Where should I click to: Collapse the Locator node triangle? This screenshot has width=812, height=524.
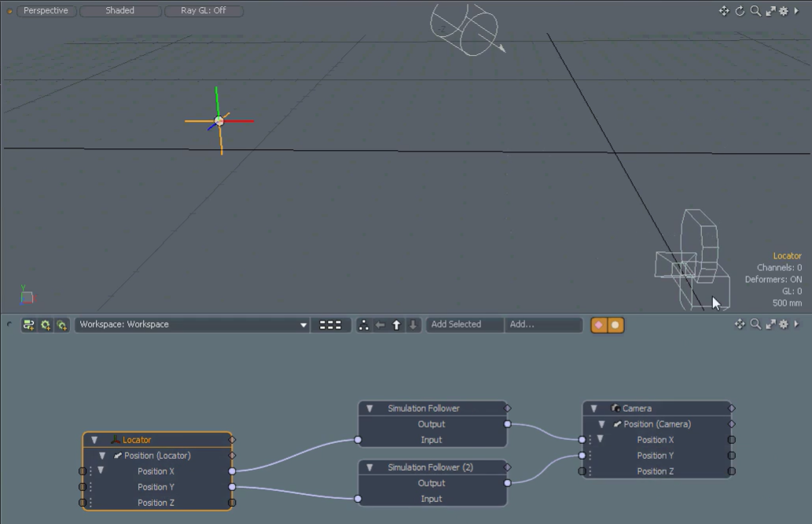[x=94, y=440]
